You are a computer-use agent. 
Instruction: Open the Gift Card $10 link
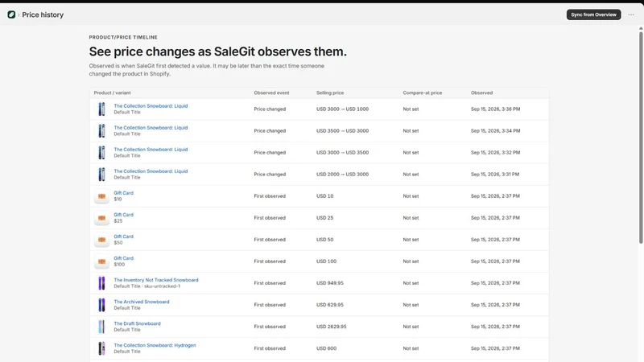pos(124,193)
